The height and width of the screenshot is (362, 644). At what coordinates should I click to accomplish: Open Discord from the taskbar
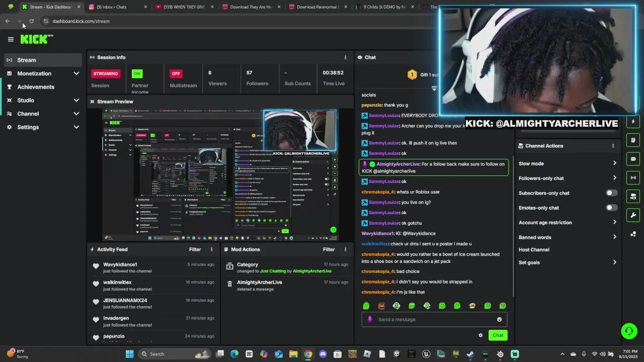pos(323,354)
